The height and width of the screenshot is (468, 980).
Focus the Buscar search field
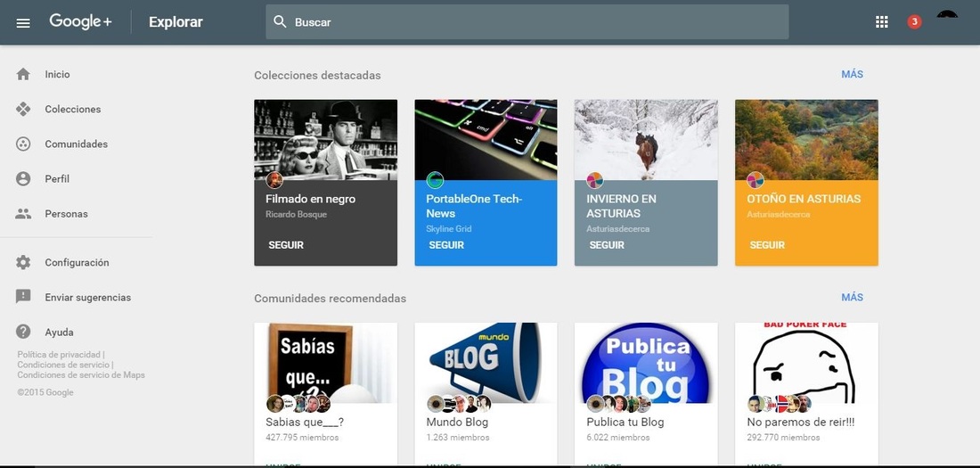click(x=527, y=22)
